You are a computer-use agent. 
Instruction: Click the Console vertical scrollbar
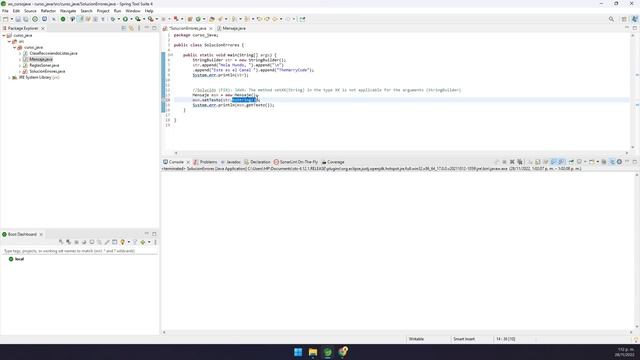click(x=637, y=250)
